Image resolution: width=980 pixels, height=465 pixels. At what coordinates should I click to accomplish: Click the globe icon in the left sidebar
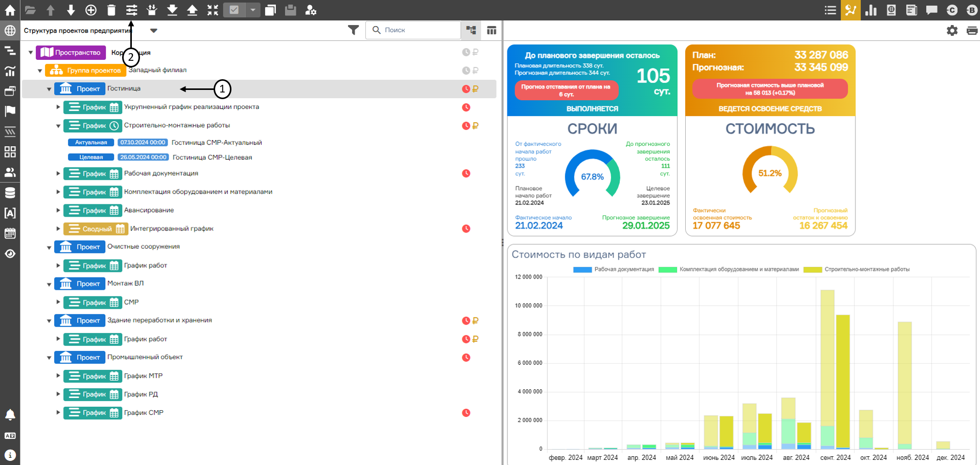click(10, 31)
